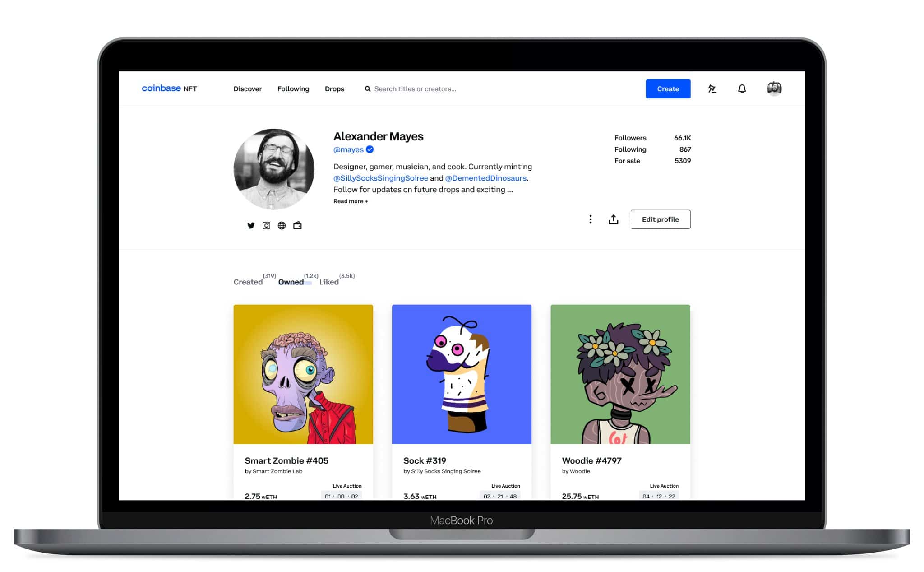Click Read more on bio description
The width and height of the screenshot is (924, 572).
click(x=350, y=201)
